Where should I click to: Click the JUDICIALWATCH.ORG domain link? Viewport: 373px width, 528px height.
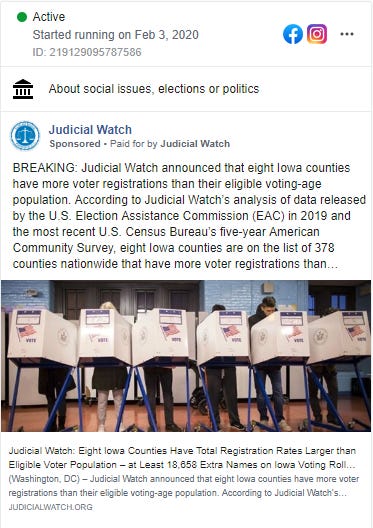50,507
